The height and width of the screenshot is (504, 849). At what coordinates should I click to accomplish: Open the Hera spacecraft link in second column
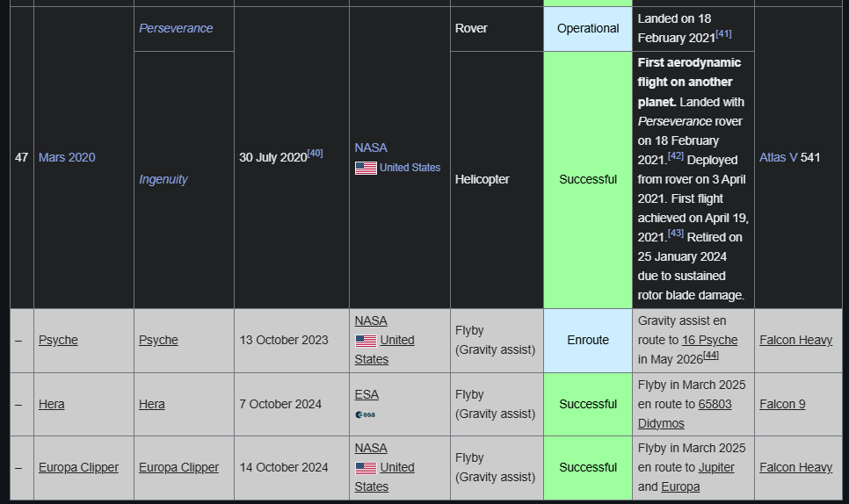coord(151,404)
